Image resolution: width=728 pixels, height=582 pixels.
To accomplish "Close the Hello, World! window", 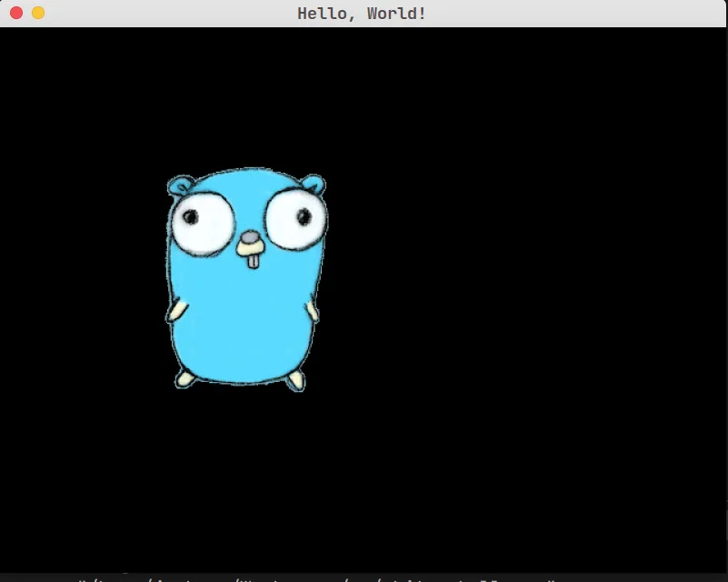I will (x=16, y=13).
